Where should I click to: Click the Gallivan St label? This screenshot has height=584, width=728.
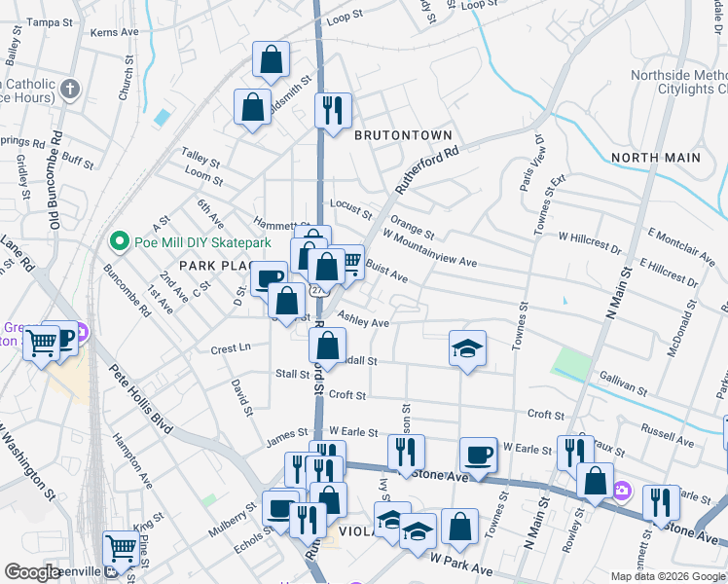[x=623, y=383]
